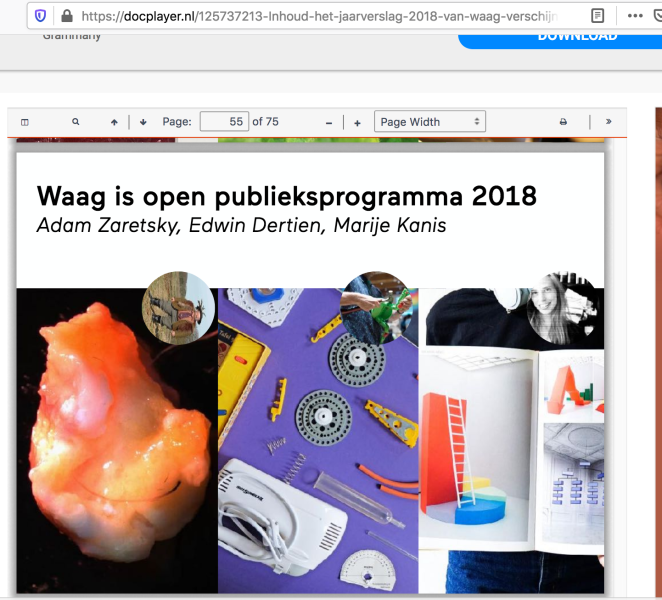The height and width of the screenshot is (600, 662).
Task: Print the document using printer icon
Action: (x=563, y=122)
